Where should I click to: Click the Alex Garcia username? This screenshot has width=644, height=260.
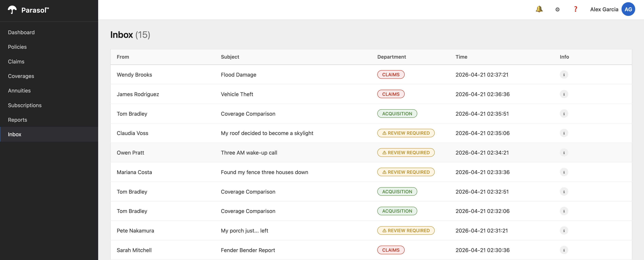(x=604, y=10)
